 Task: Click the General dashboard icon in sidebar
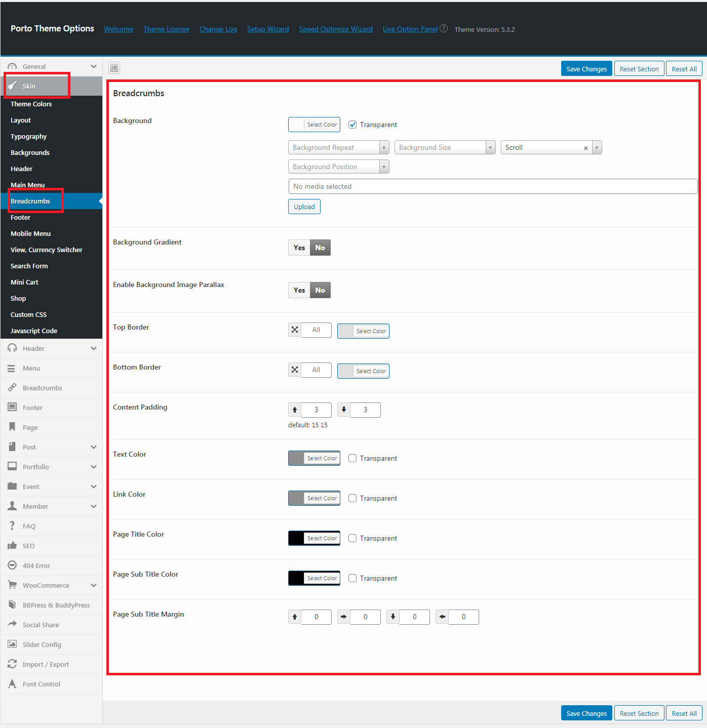click(12, 66)
